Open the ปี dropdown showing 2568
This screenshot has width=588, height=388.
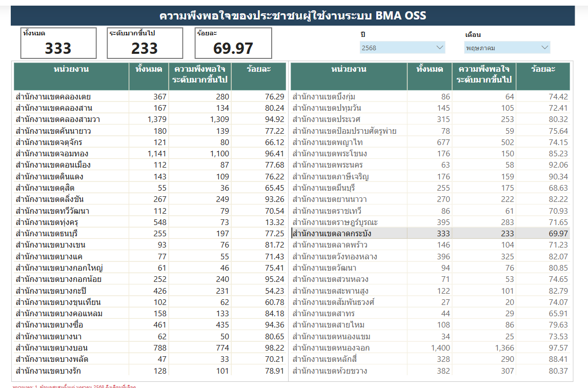tap(402, 48)
